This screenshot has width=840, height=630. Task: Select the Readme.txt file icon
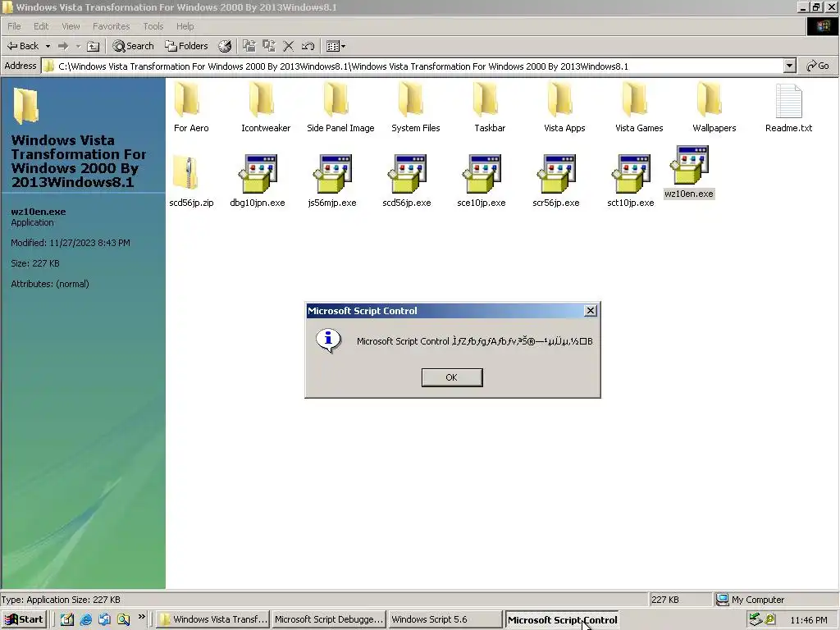tap(788, 102)
